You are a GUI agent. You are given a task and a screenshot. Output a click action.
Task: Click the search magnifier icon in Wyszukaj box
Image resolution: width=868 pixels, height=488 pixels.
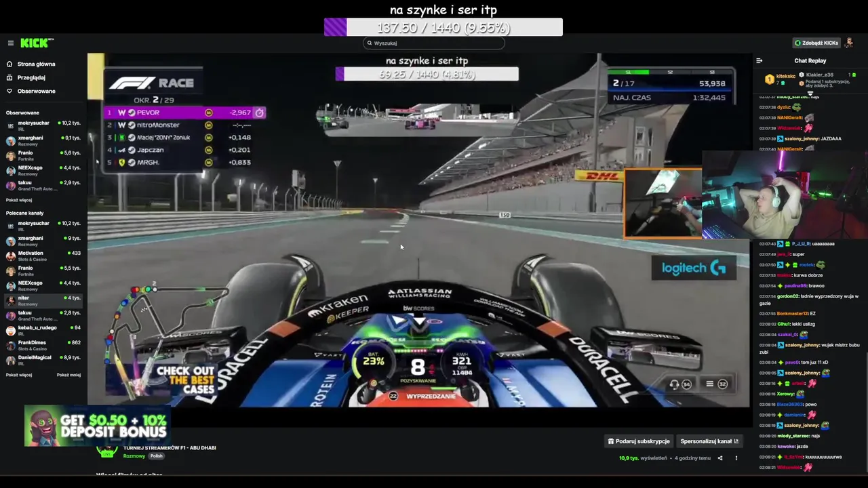pos(370,43)
